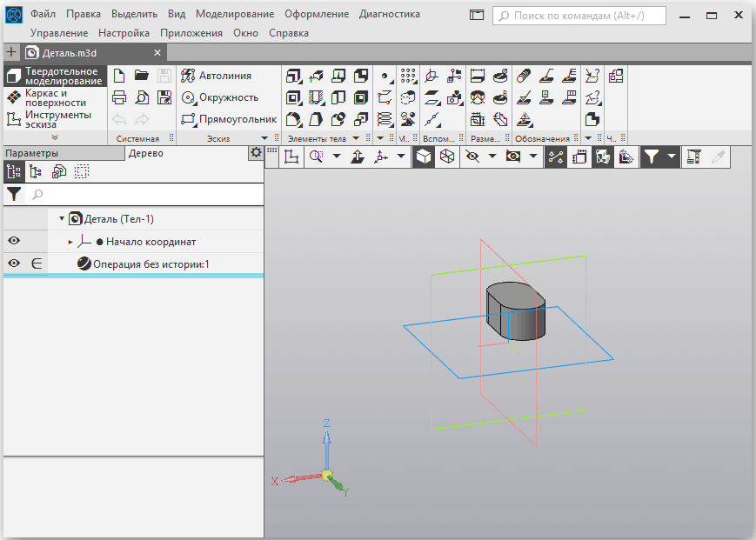
Task: Expand the Эскиз group dropdown arrow
Action: click(264, 138)
